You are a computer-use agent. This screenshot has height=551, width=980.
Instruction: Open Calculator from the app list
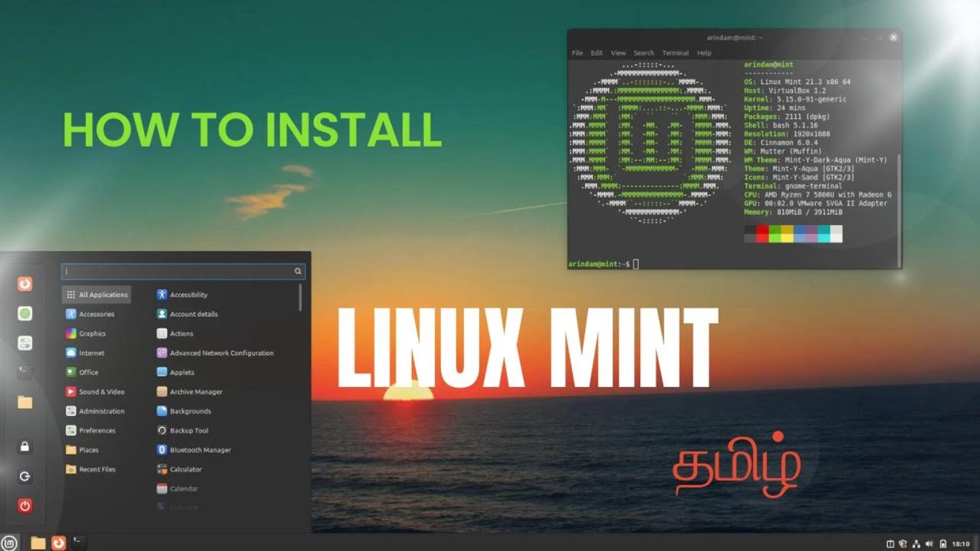click(179, 469)
